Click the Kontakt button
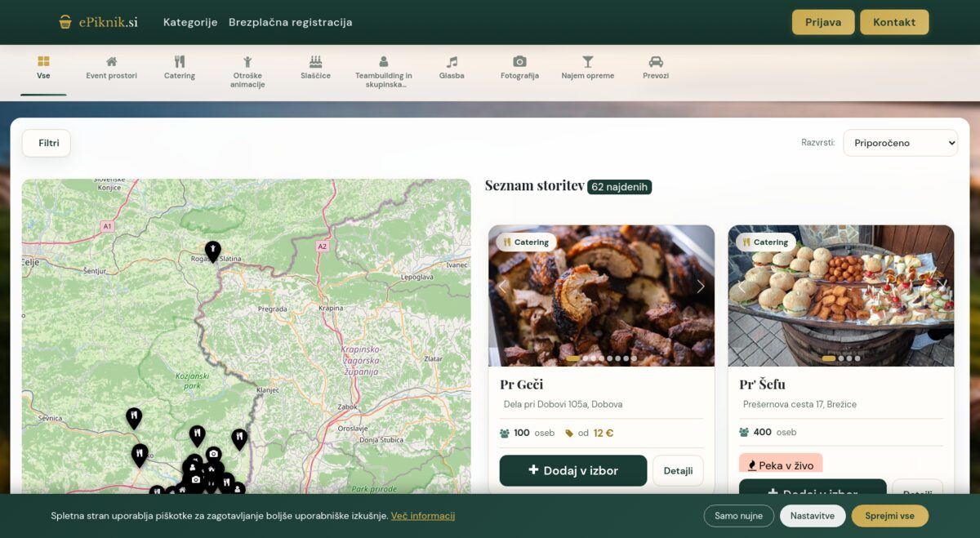 coord(894,22)
